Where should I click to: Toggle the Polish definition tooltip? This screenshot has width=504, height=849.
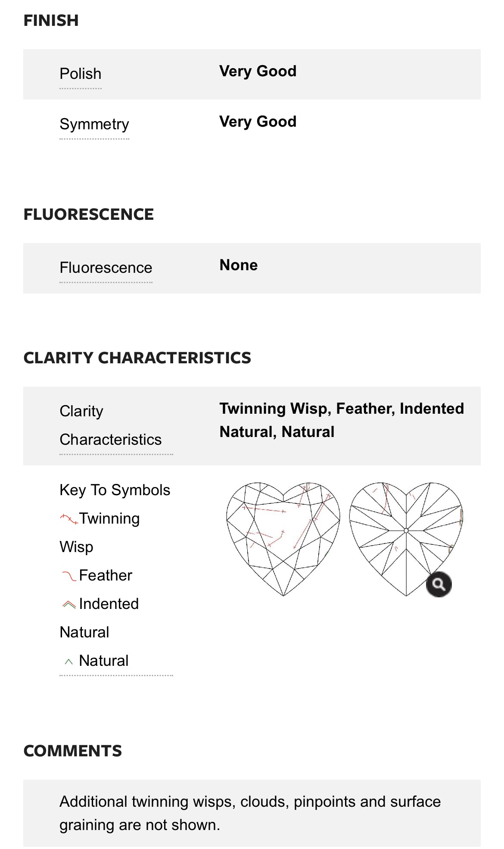pyautogui.click(x=81, y=74)
